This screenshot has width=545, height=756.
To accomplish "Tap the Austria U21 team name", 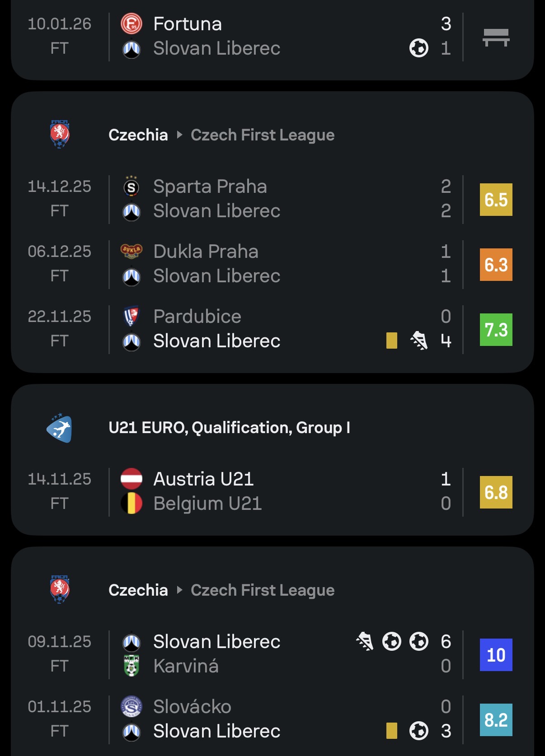I will pos(203,479).
